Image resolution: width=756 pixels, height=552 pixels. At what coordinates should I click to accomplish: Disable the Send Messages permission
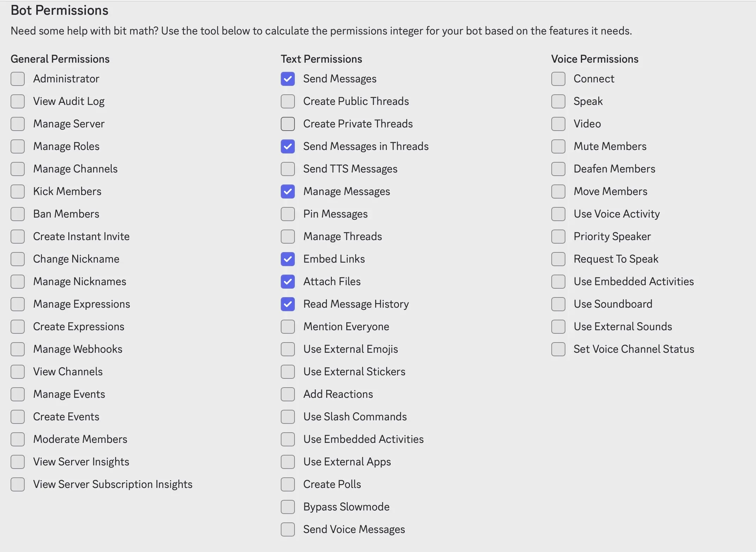288,79
